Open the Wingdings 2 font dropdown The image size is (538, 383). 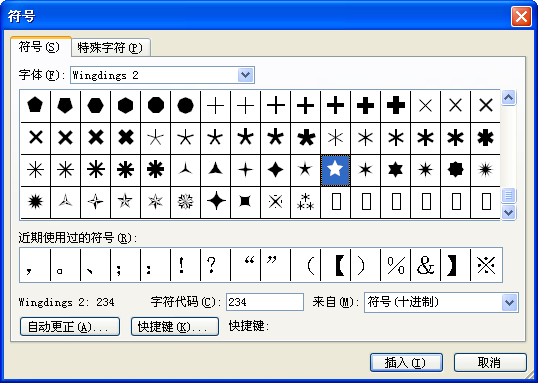tap(245, 75)
